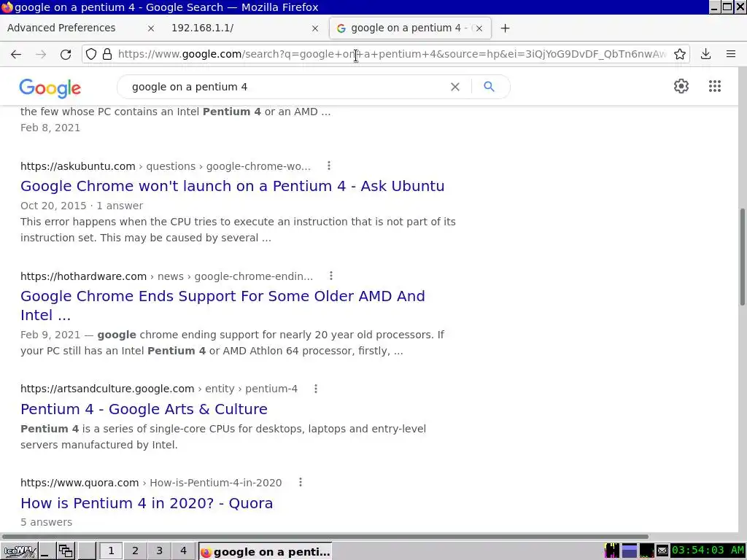Reload the current page
The image size is (747, 560).
(66, 54)
